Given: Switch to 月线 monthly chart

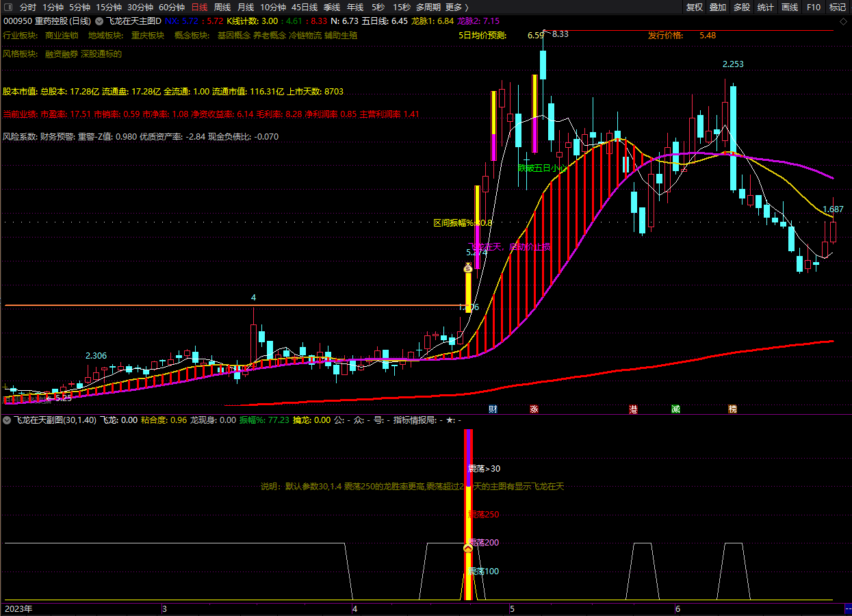Looking at the screenshot, I should [246, 7].
